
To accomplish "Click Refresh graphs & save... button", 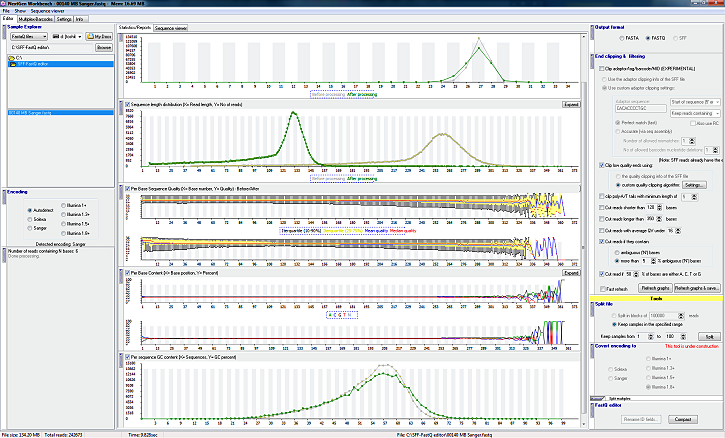I will point(697,288).
